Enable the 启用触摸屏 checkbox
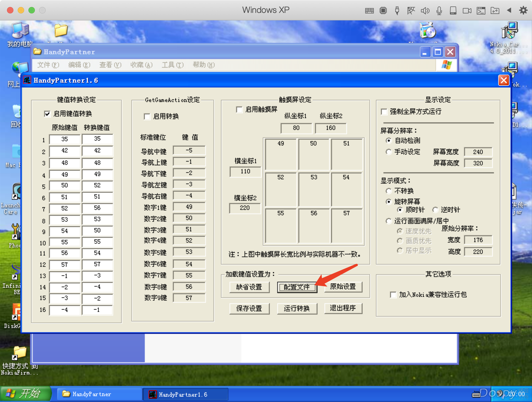532x402 pixels. (239, 109)
